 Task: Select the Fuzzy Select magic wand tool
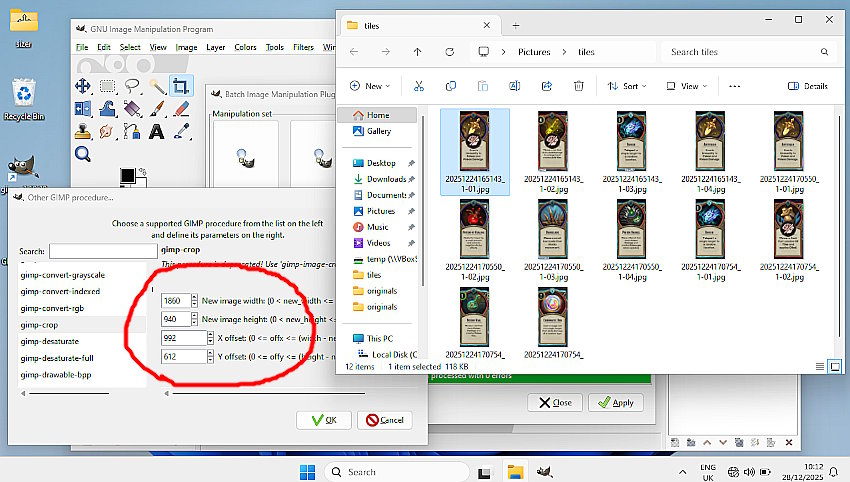pyautogui.click(x=157, y=86)
